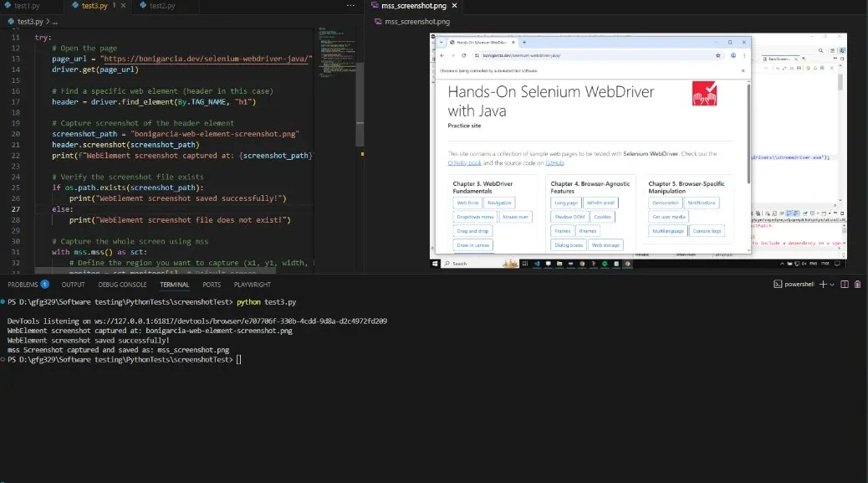This screenshot has width=868, height=483.
Task: Click the Chrome back arrow in image preview
Action: (x=442, y=55)
